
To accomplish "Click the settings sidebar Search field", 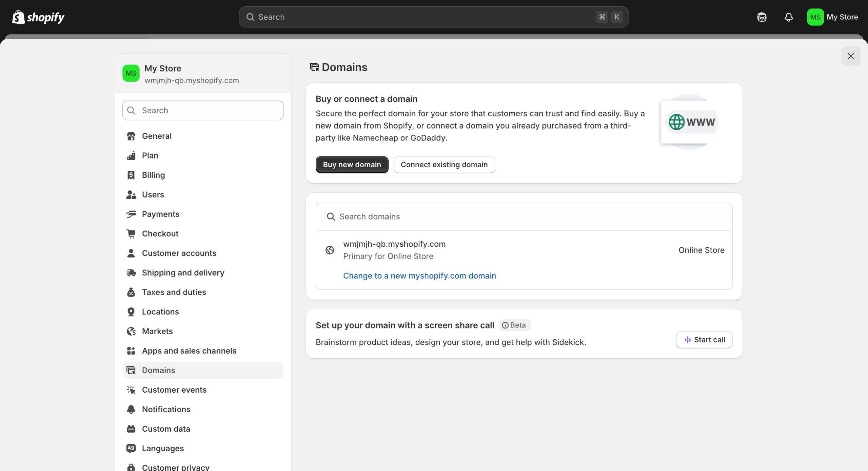I will point(203,110).
